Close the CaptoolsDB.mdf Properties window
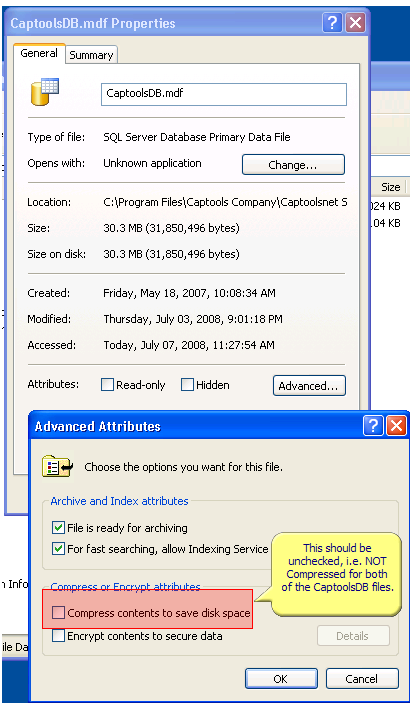The height and width of the screenshot is (706, 416). point(355,22)
